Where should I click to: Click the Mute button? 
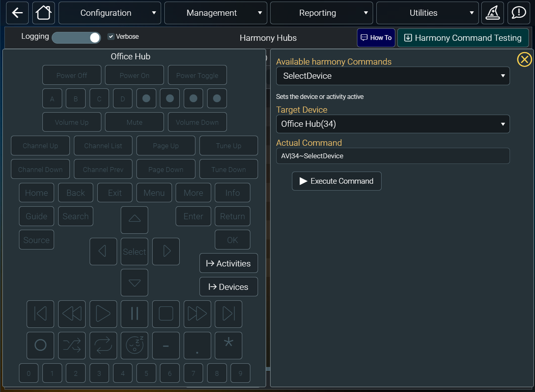tap(134, 122)
